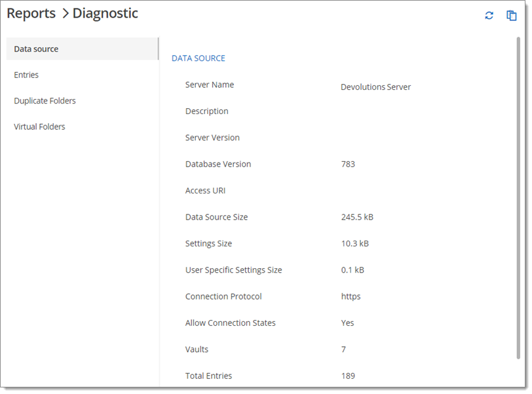The width and height of the screenshot is (532, 394).
Task: Click the Connection Protocol https value
Action: coord(351,296)
